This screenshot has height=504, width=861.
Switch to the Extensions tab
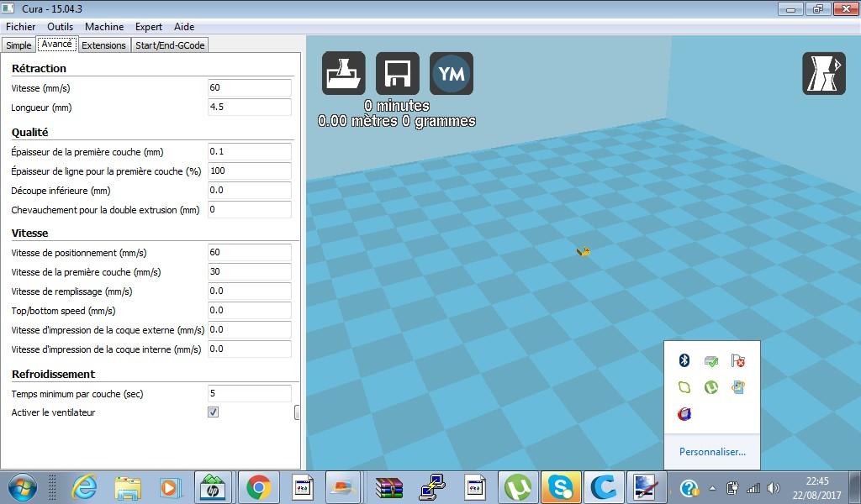pos(103,45)
